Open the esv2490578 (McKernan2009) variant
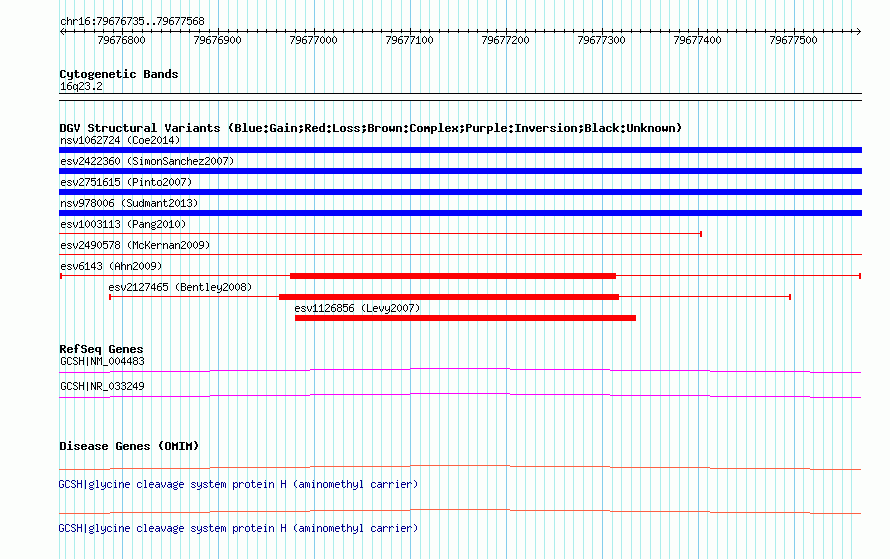This screenshot has width=890, height=559. 135,245
